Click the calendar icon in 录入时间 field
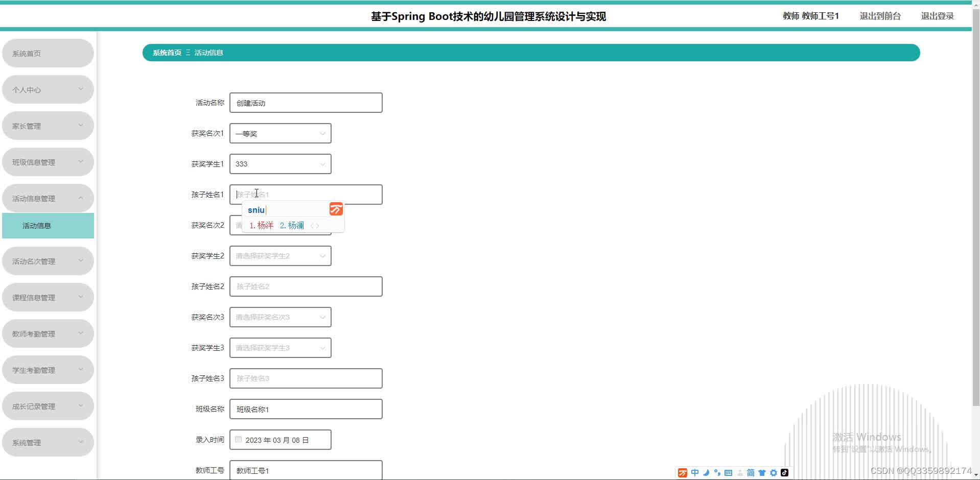Image resolution: width=980 pixels, height=480 pixels. click(238, 439)
